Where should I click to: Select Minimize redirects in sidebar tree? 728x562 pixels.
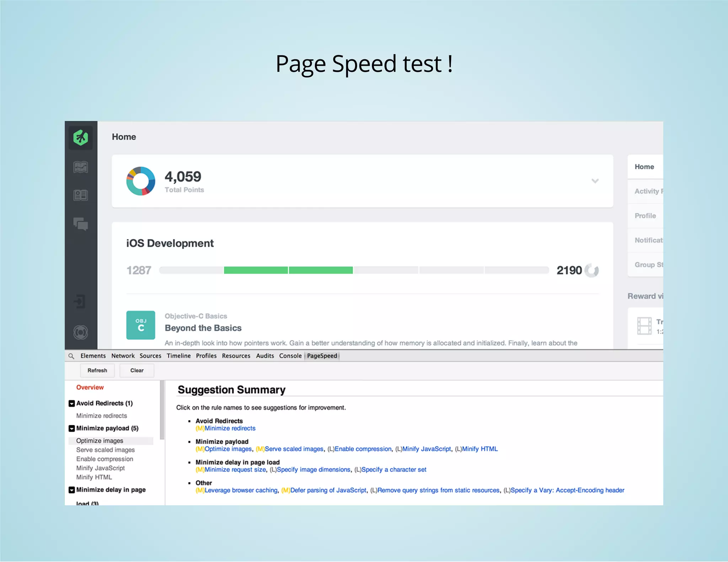[102, 416]
